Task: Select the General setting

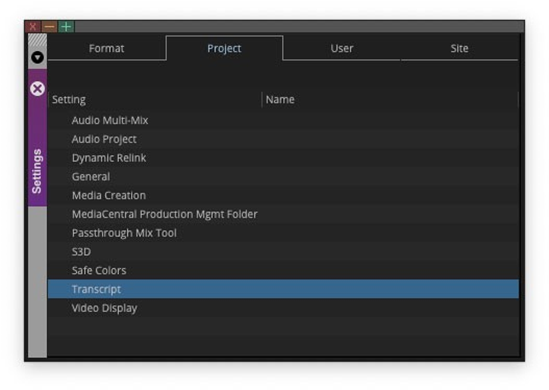Action: click(283, 177)
